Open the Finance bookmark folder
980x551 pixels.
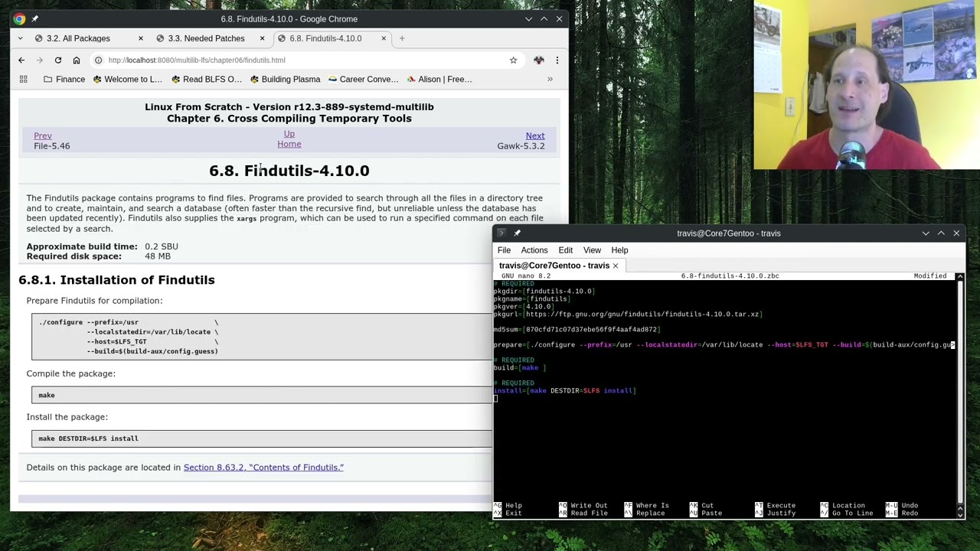click(x=64, y=79)
